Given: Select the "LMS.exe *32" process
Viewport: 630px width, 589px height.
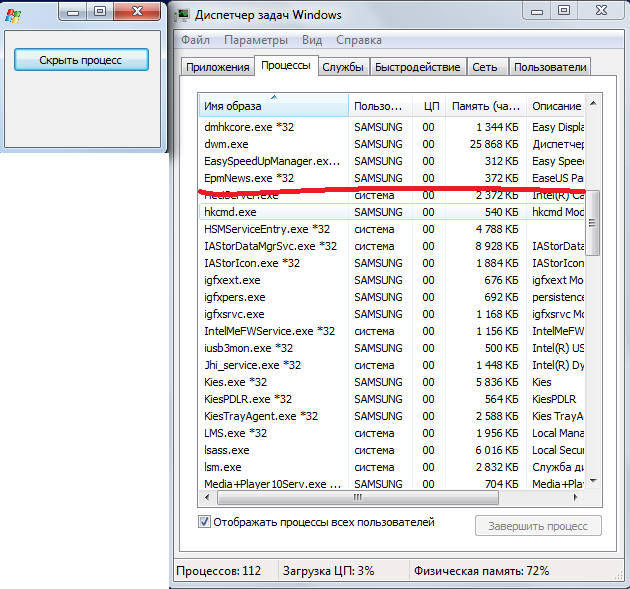Looking at the screenshot, I should point(392,433).
